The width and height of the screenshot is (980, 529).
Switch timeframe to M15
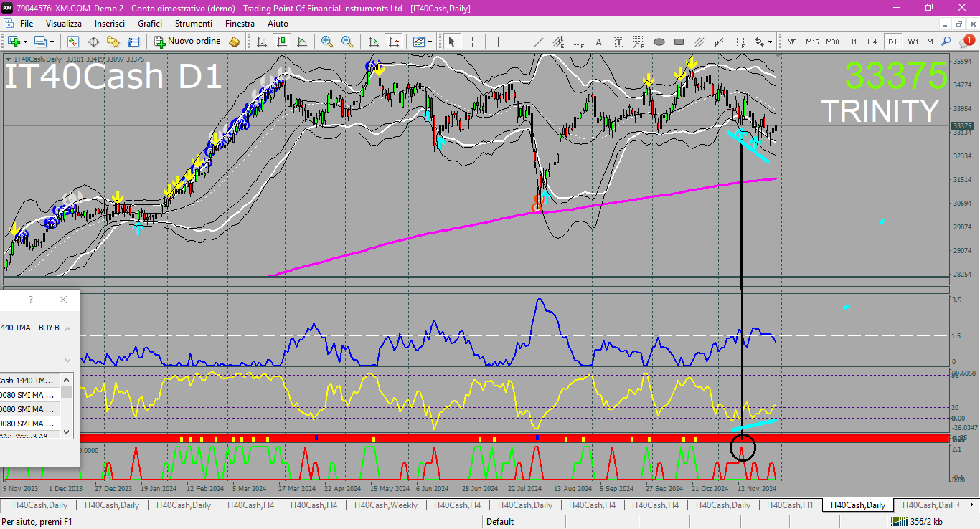pyautogui.click(x=812, y=42)
